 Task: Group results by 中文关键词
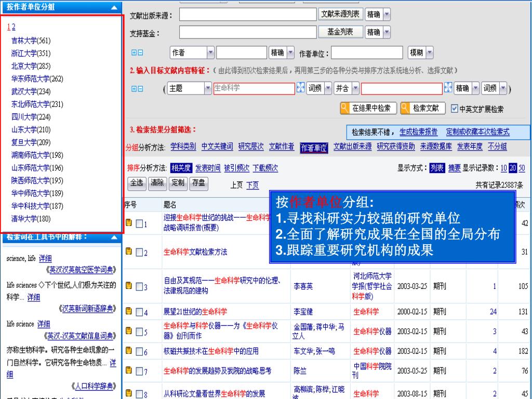[217, 146]
